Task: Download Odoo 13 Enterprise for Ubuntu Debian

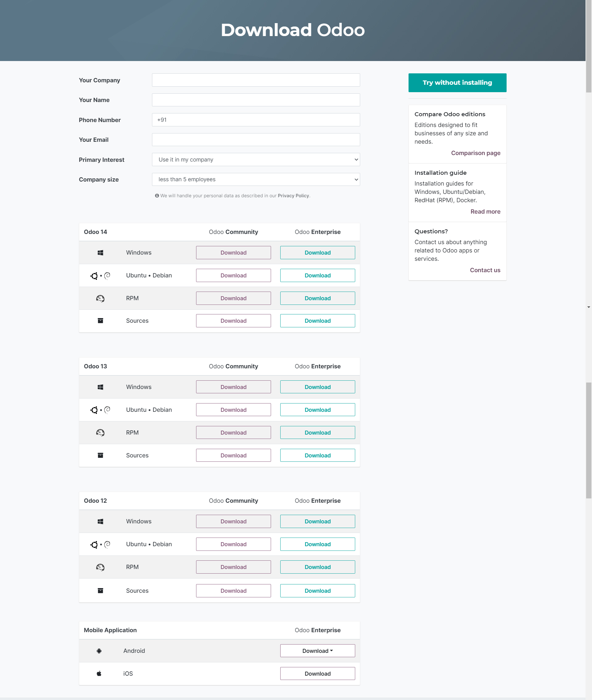Action: click(318, 410)
